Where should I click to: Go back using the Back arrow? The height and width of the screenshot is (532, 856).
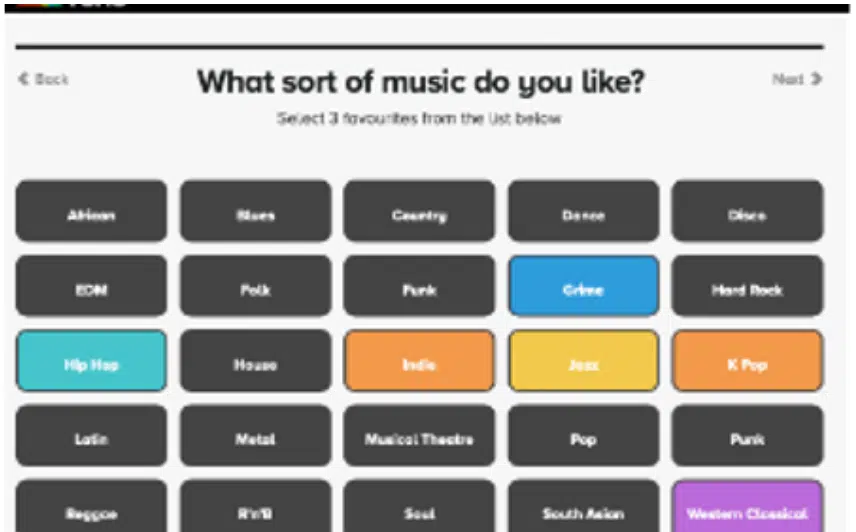tap(43, 79)
